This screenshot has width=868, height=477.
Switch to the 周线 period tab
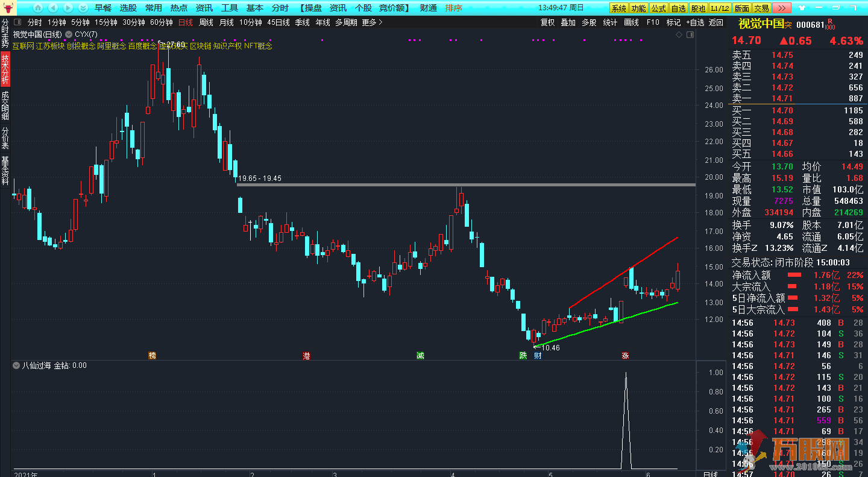[206, 22]
